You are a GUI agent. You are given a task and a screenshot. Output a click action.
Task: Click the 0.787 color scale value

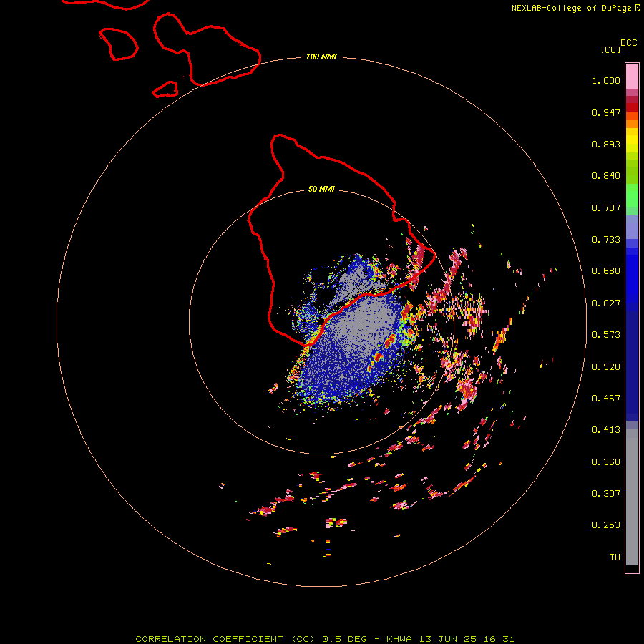606,208
